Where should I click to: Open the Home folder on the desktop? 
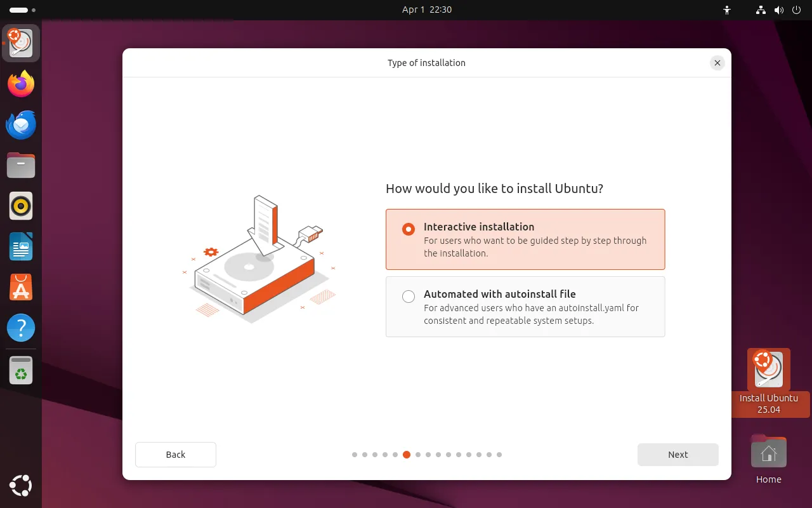(x=768, y=453)
